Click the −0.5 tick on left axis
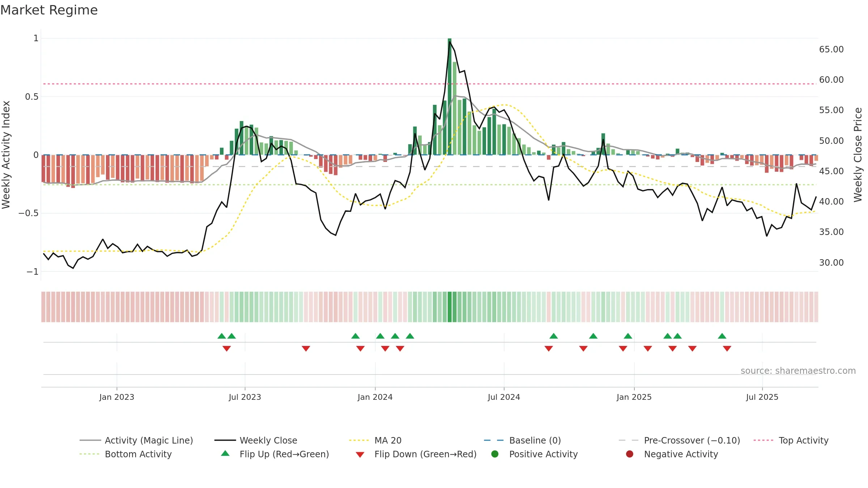This screenshot has height=488, width=868. (29, 213)
